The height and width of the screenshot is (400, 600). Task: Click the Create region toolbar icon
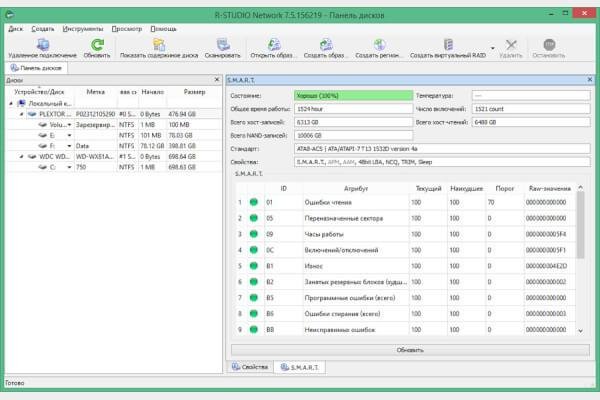[x=379, y=45]
